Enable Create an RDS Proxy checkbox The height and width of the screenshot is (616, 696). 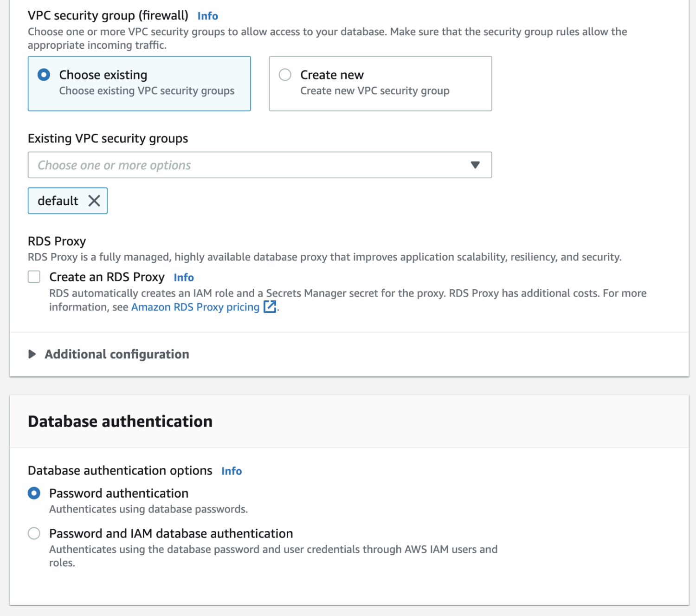[34, 277]
